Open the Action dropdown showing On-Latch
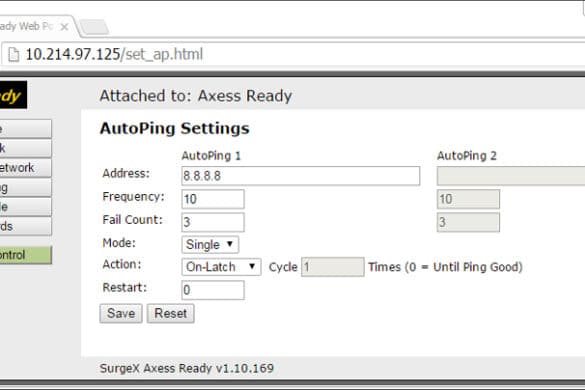The width and height of the screenshot is (585, 390). tap(221, 267)
